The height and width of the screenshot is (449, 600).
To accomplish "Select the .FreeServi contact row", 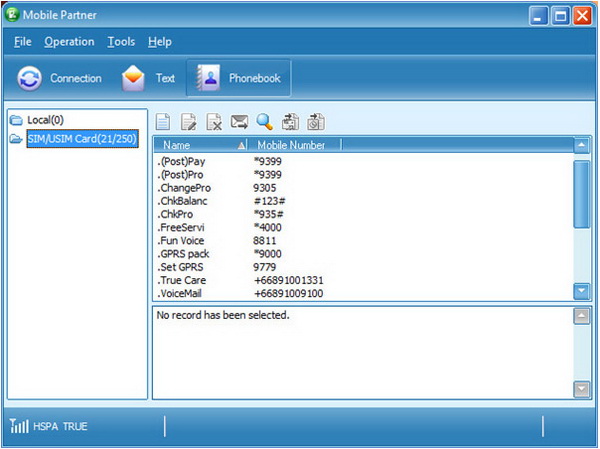I will click(x=364, y=228).
